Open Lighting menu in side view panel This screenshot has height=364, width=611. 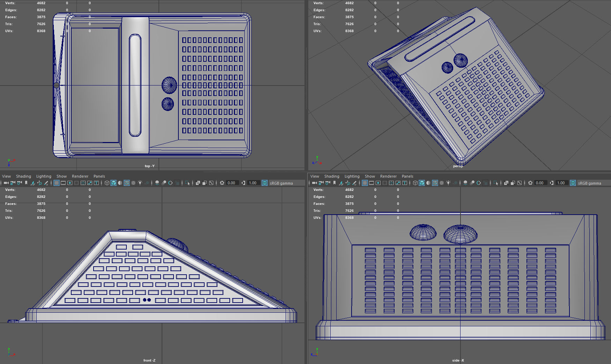pyautogui.click(x=352, y=176)
